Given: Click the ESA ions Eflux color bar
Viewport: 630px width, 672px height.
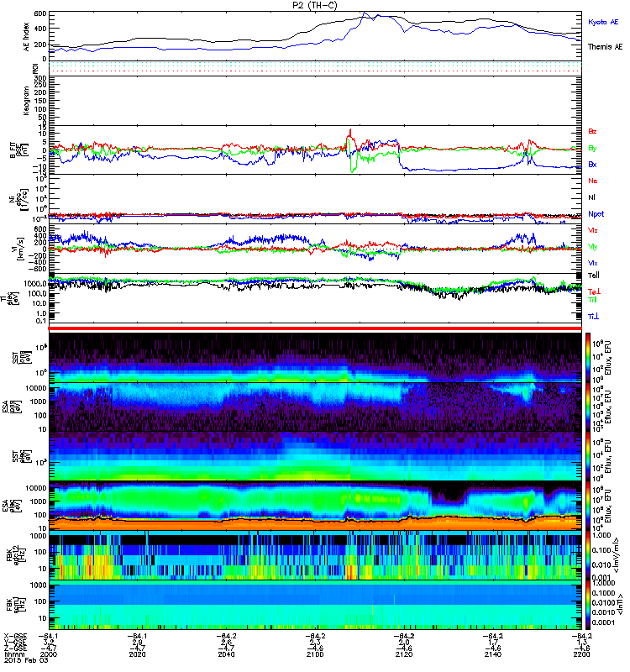Looking at the screenshot, I should click(588, 407).
